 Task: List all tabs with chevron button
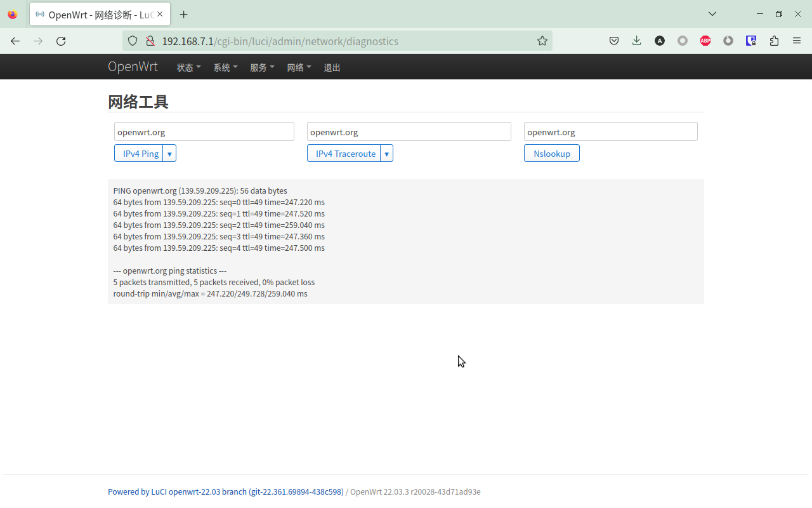[712, 14]
